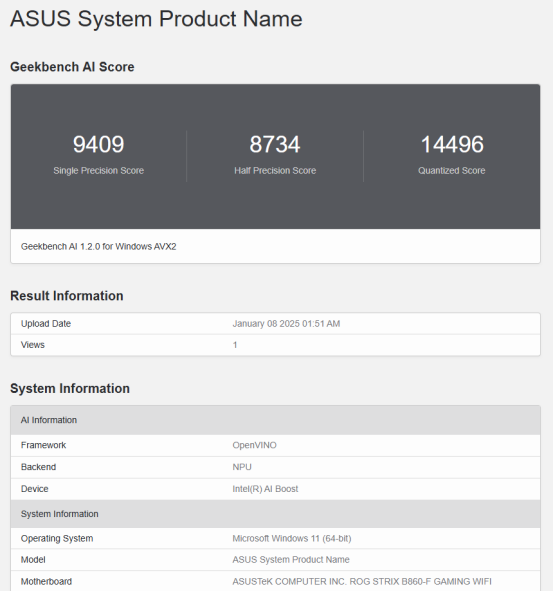
Task: Click Geekbench AI 1.2.0 for Windows AVX2 text
Action: (98, 247)
